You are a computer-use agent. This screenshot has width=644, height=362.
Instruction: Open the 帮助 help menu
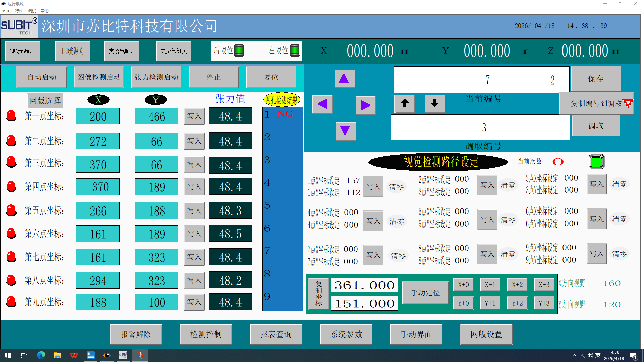click(44, 10)
